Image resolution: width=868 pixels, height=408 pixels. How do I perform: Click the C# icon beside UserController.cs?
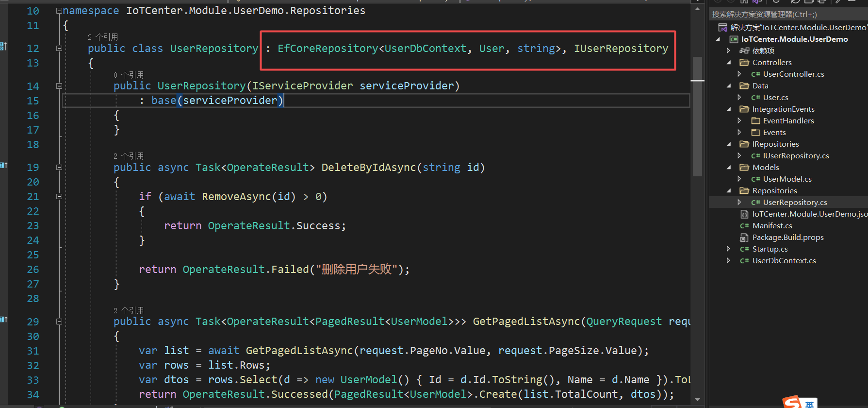pos(755,74)
